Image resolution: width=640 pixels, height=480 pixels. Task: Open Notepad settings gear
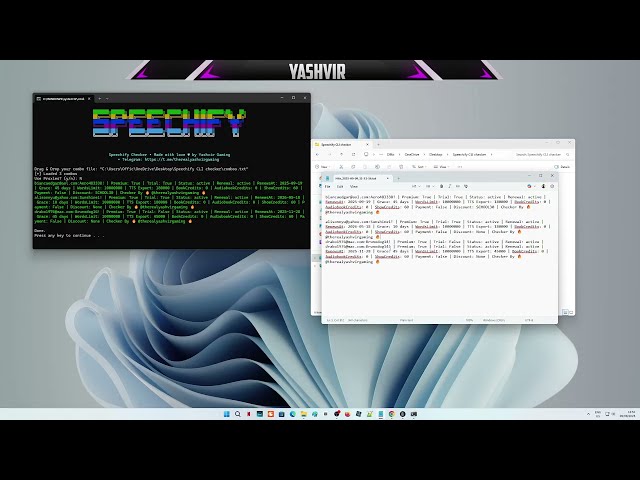[x=552, y=187]
